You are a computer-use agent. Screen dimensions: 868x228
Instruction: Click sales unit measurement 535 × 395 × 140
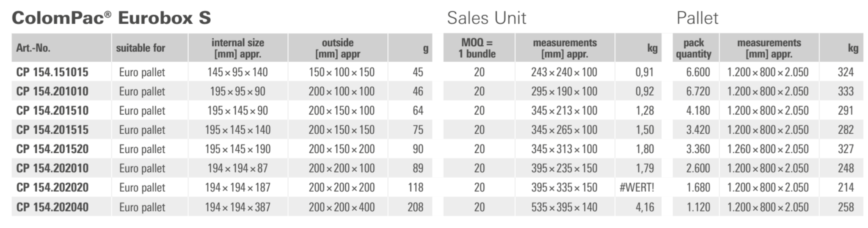pos(564,207)
